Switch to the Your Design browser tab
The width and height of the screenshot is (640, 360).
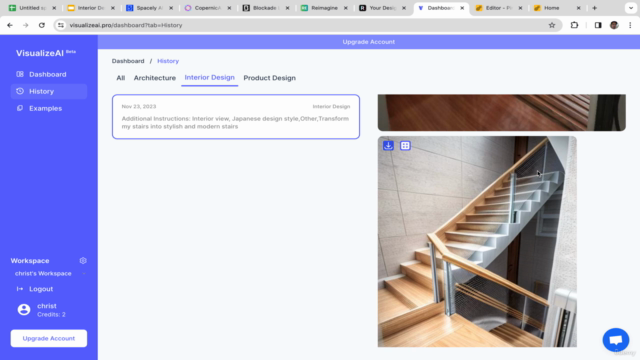pyautogui.click(x=382, y=8)
